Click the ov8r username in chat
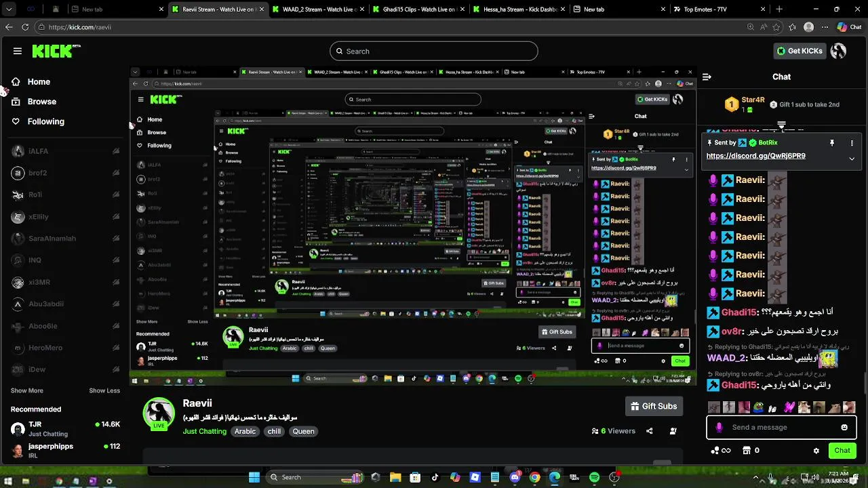Viewport: 868px width, 488px height. coord(732,331)
